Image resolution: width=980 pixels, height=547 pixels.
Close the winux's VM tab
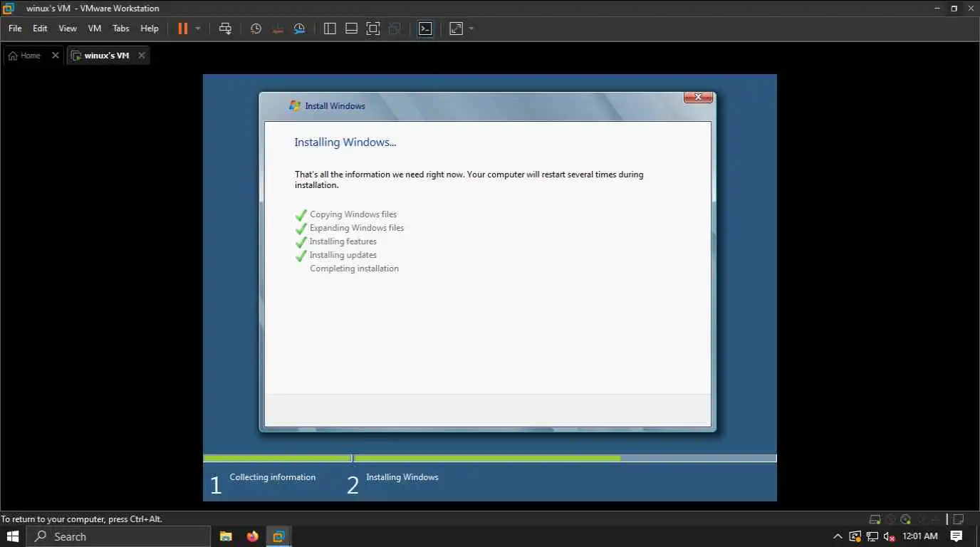[x=142, y=56]
